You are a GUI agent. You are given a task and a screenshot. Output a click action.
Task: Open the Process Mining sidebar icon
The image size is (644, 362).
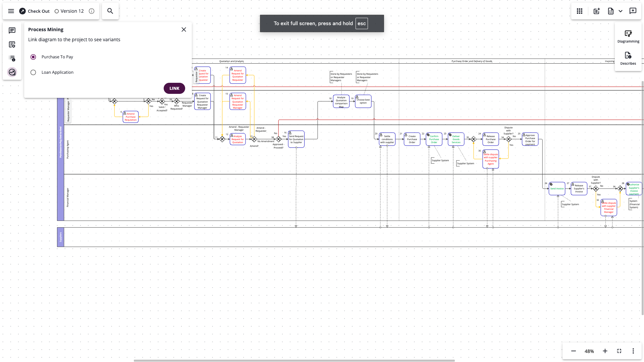(12, 72)
